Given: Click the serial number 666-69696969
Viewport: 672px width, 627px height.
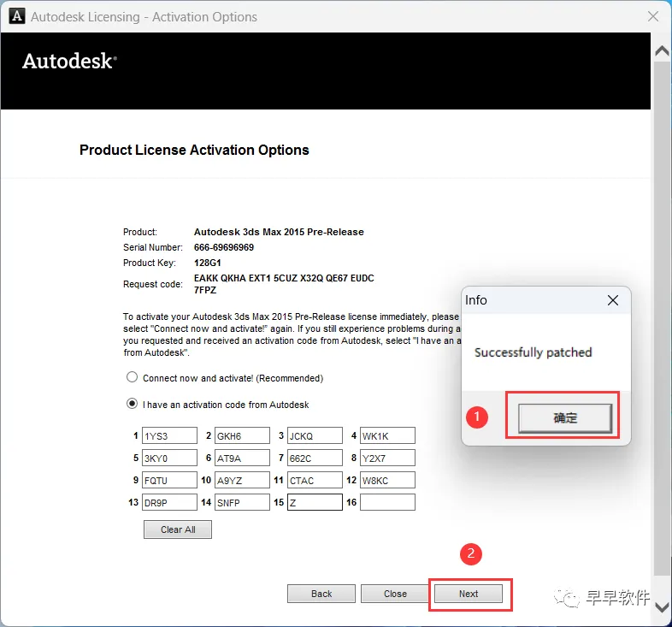Looking at the screenshot, I should [x=224, y=247].
